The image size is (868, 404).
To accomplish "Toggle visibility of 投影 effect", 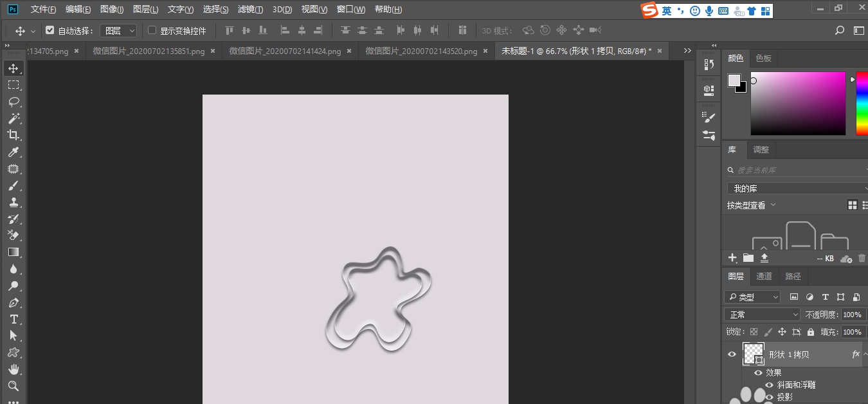I will click(x=769, y=397).
